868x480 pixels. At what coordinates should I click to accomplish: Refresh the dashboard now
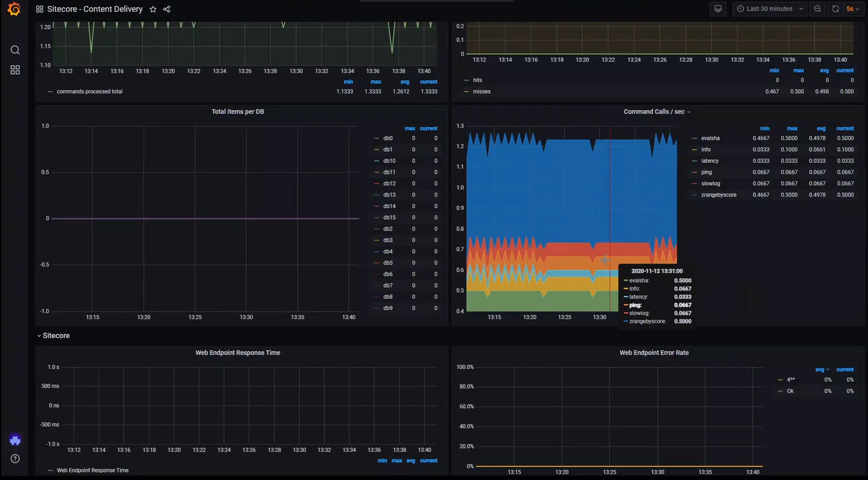(x=836, y=9)
